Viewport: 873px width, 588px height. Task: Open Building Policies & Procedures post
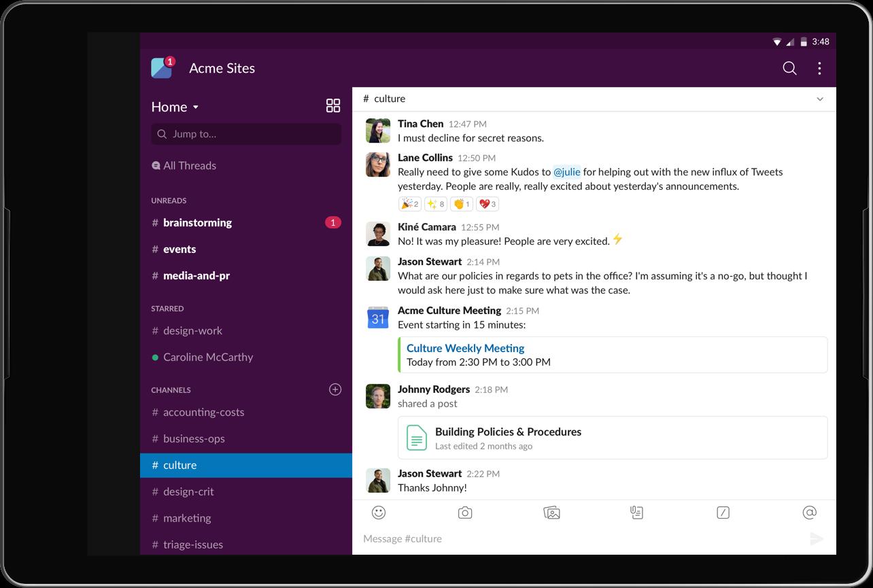pos(613,438)
